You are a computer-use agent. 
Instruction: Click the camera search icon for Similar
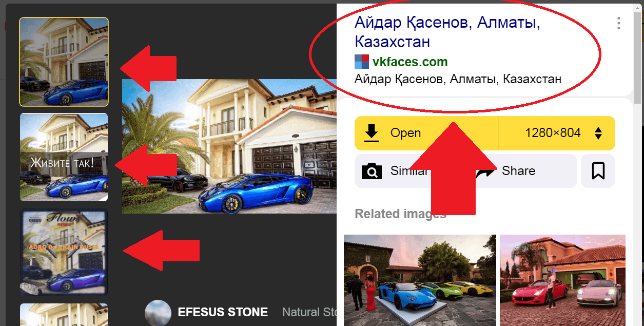click(x=372, y=171)
